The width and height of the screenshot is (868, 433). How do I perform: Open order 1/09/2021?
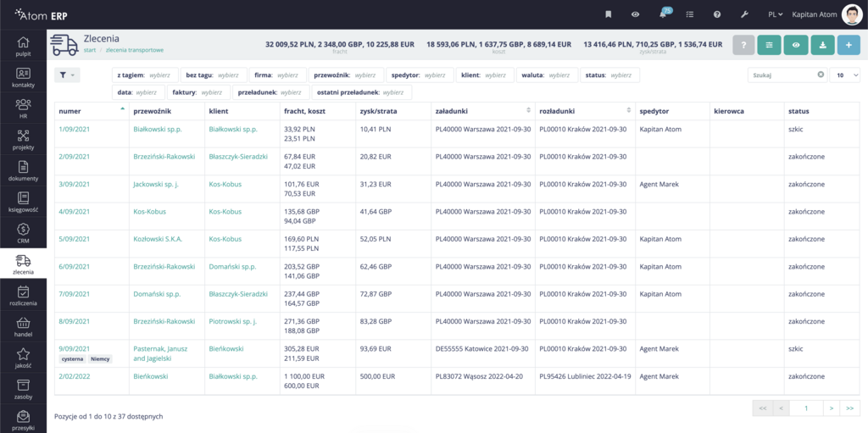coord(75,129)
